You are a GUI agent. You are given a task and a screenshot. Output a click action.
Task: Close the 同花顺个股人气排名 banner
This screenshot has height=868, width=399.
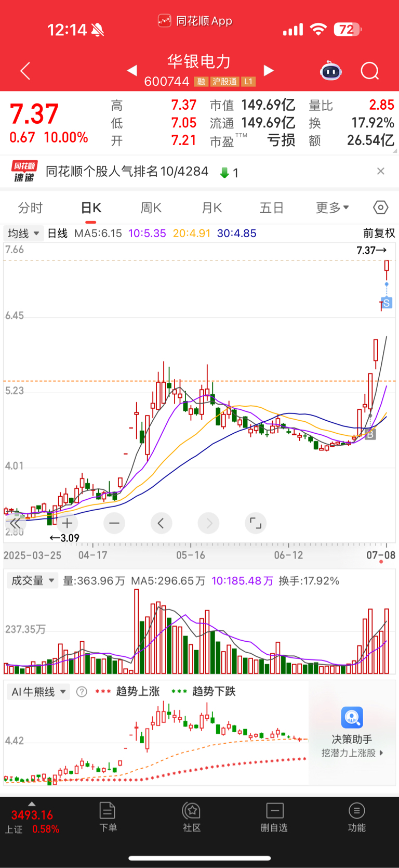tap(381, 171)
